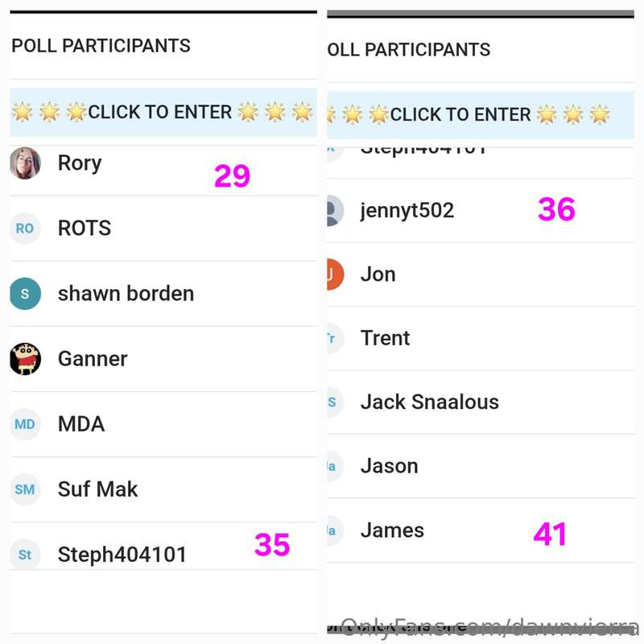Click the left POLL PARTICIPANTS heading

point(101,46)
